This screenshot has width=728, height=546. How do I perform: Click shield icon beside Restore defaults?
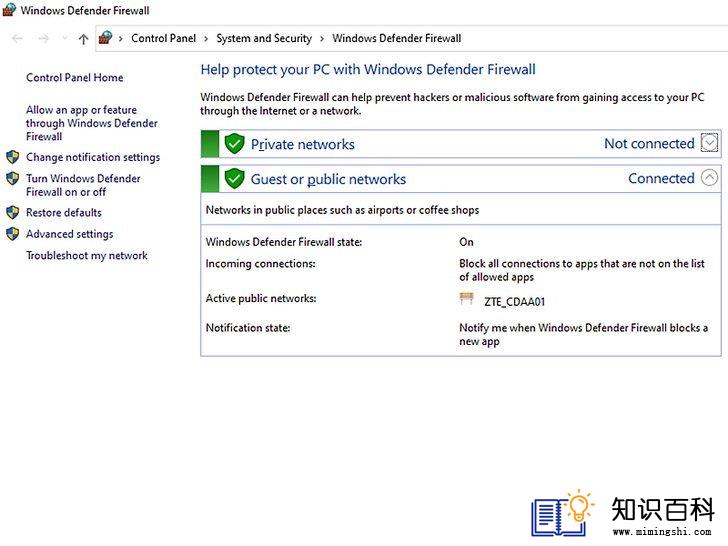[x=13, y=213]
